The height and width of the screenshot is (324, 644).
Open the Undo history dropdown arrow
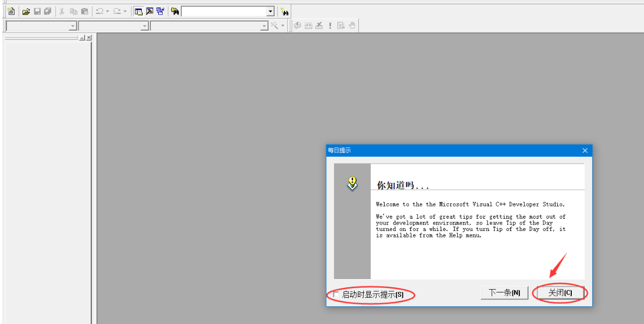(108, 11)
